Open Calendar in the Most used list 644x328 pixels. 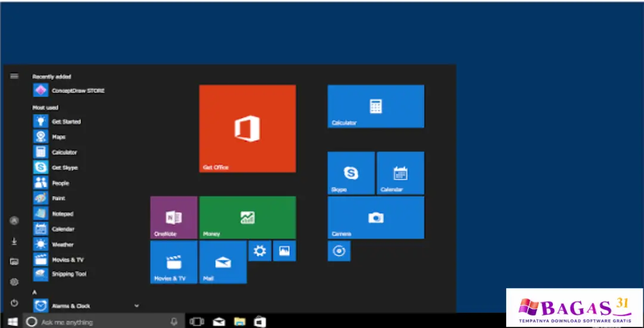[x=54, y=229]
